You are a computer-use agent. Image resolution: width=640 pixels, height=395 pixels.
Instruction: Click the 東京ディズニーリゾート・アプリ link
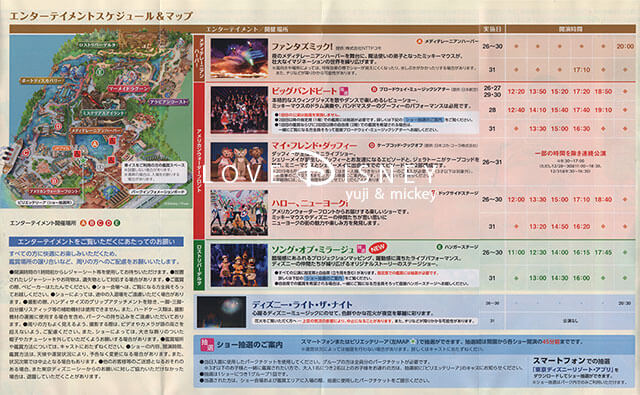pyautogui.click(x=572, y=369)
